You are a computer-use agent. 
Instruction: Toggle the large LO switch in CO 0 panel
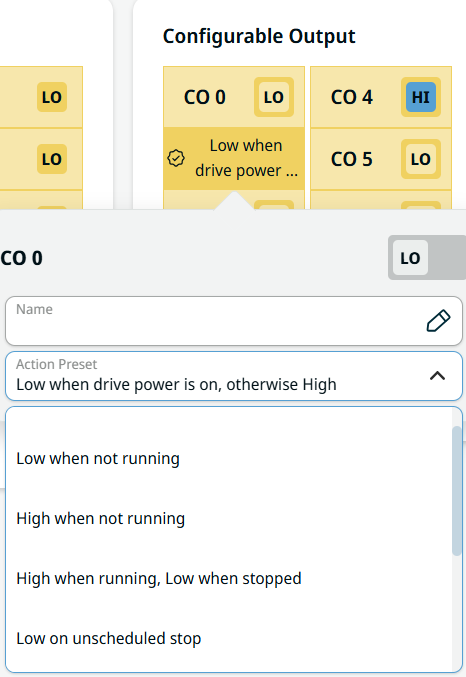click(427, 258)
